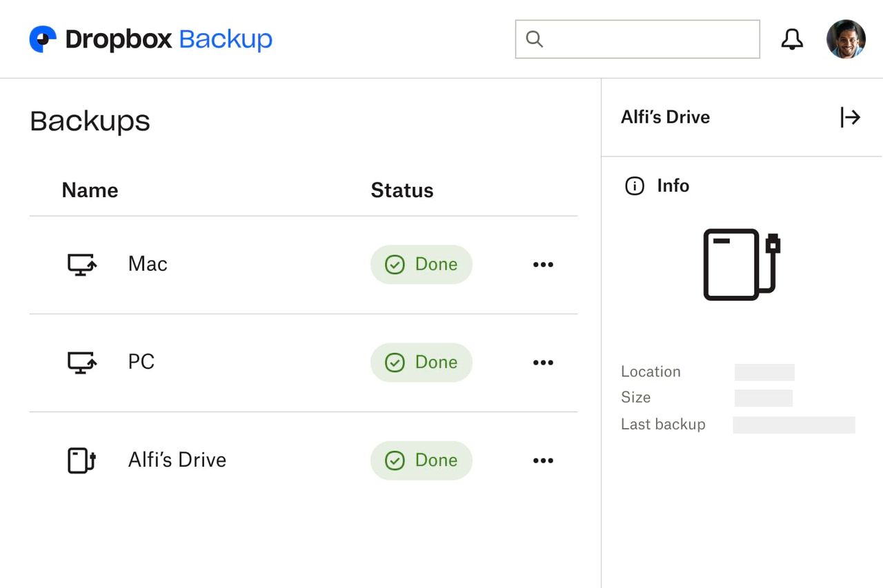Click the user profile avatar

tap(846, 39)
